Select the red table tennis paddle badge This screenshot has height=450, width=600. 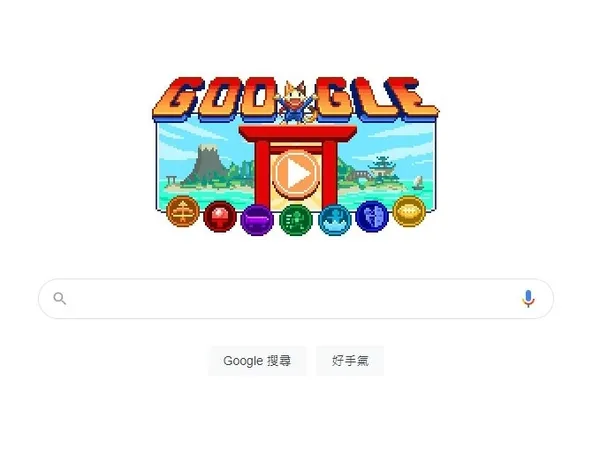click(x=220, y=216)
